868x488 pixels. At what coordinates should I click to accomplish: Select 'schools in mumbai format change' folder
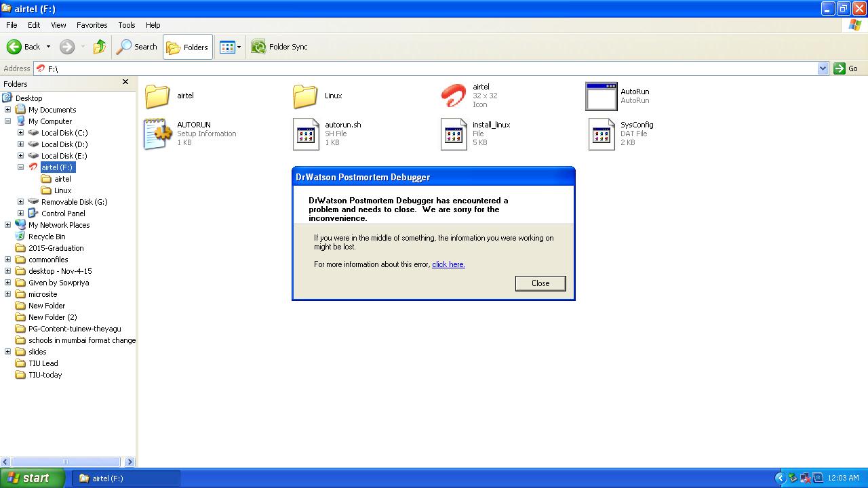81,340
